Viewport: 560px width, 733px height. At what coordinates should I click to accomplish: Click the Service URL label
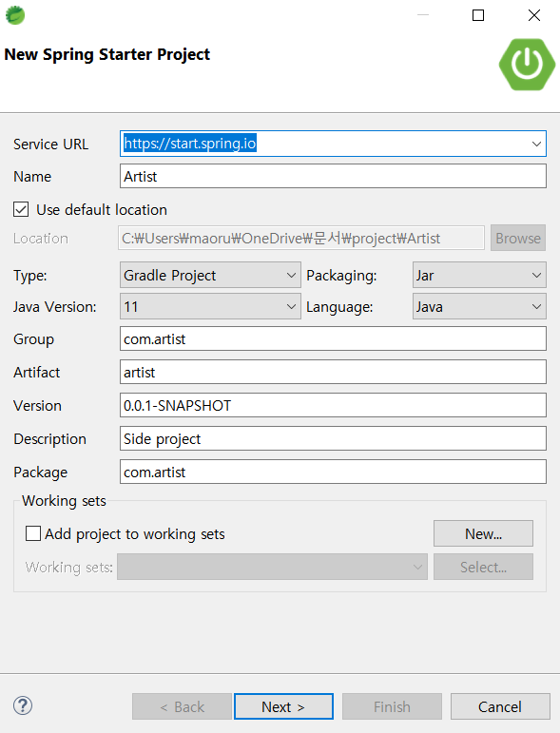coord(50,144)
